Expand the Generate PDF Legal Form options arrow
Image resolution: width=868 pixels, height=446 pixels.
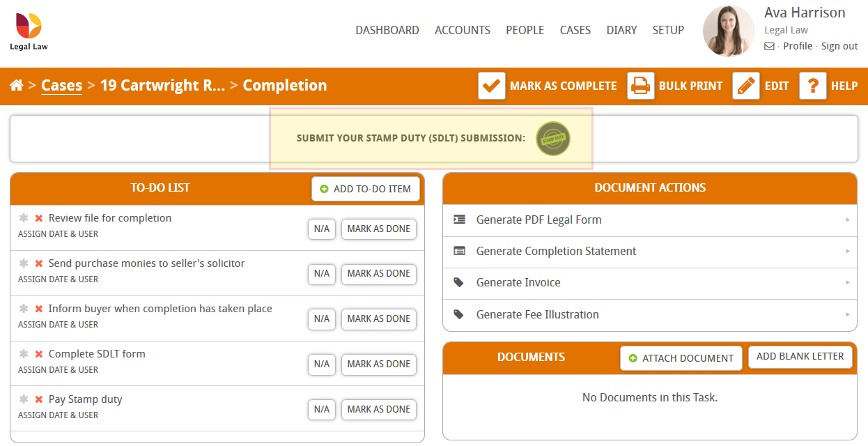point(848,220)
